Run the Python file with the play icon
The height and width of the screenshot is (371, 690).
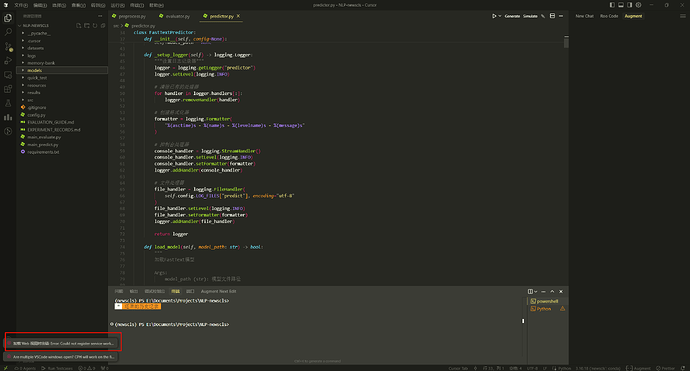point(494,16)
